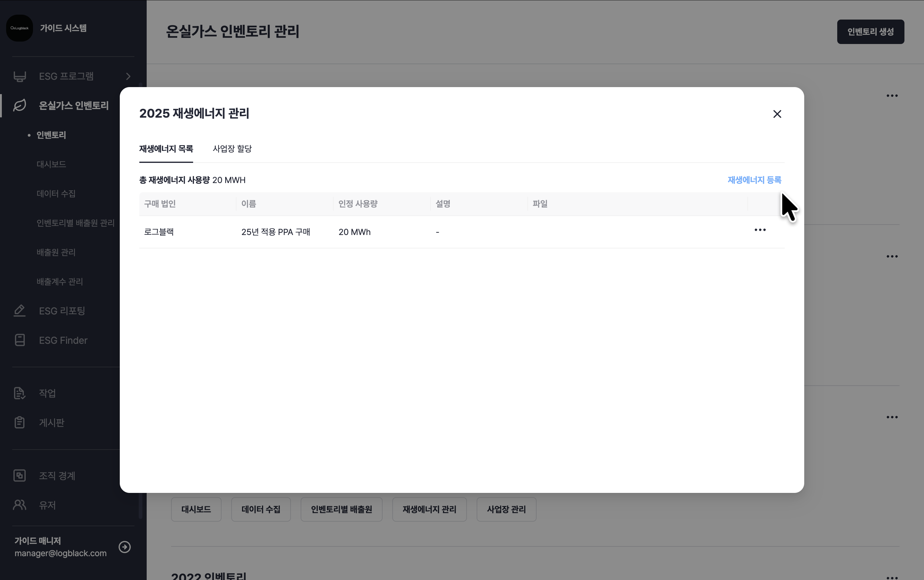Expand the ESG 프로그램 chevron
The height and width of the screenshot is (580, 924).
pyautogui.click(x=128, y=76)
